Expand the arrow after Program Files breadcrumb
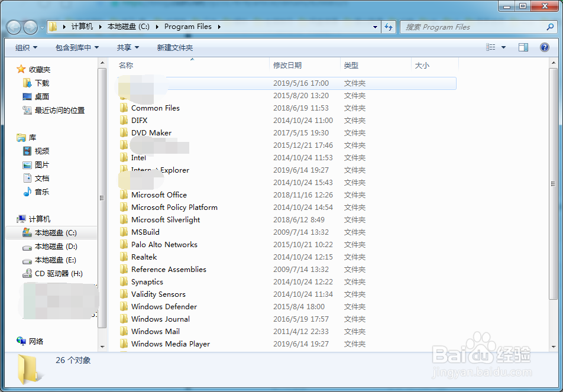The image size is (563, 392). 219,27
